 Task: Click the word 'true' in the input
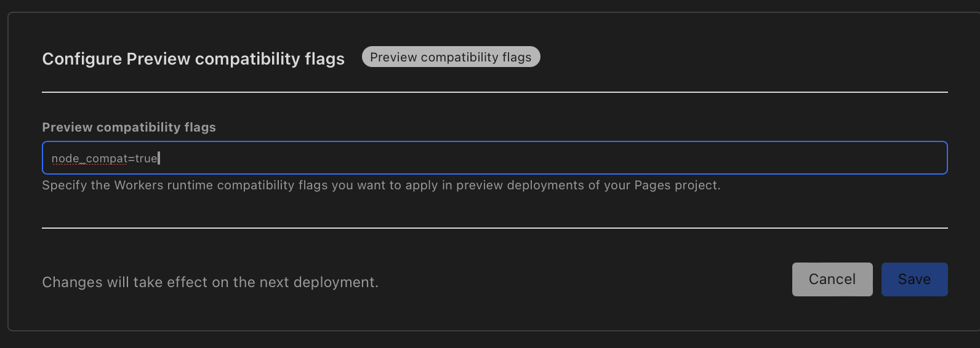[146, 159]
